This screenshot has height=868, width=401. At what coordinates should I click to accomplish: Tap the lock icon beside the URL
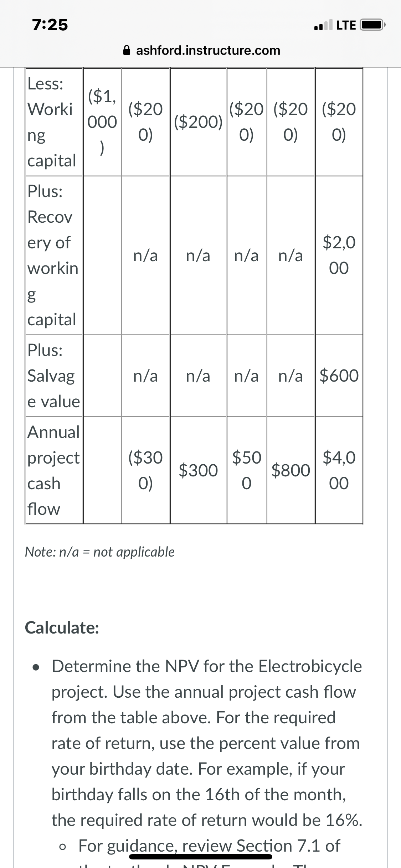127,50
